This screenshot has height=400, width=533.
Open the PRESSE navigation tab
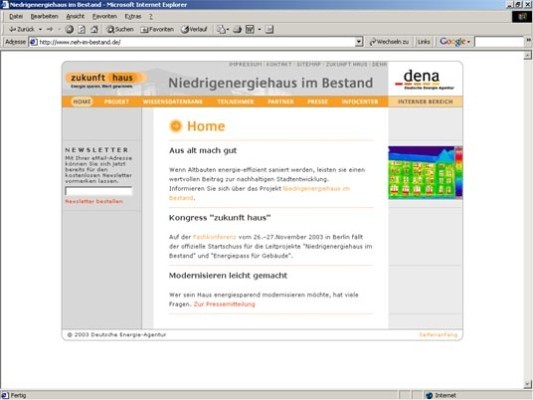click(317, 102)
